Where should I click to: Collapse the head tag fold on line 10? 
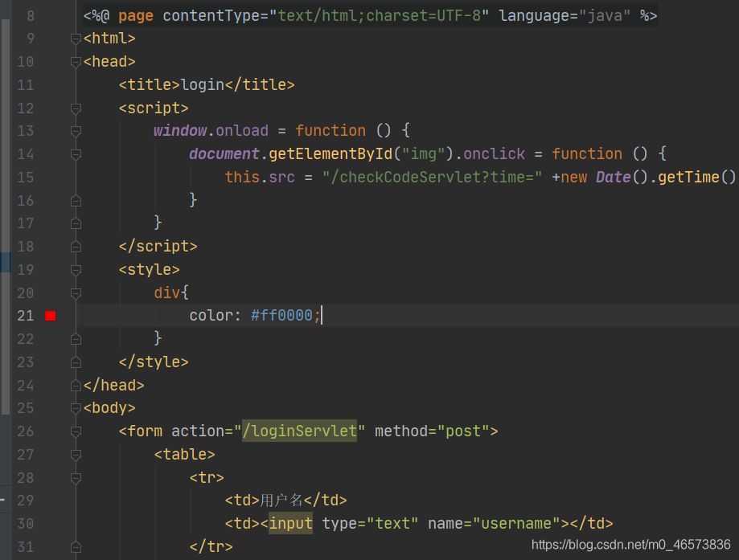tap(76, 62)
